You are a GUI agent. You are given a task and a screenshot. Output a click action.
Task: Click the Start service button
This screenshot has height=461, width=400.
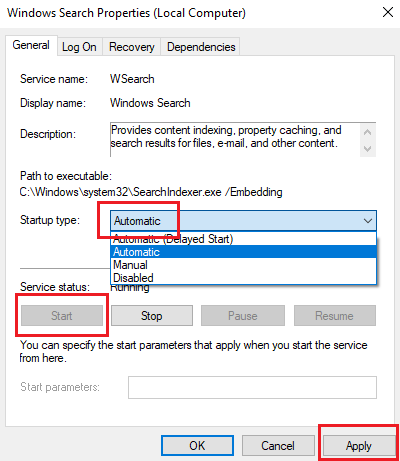pos(62,316)
